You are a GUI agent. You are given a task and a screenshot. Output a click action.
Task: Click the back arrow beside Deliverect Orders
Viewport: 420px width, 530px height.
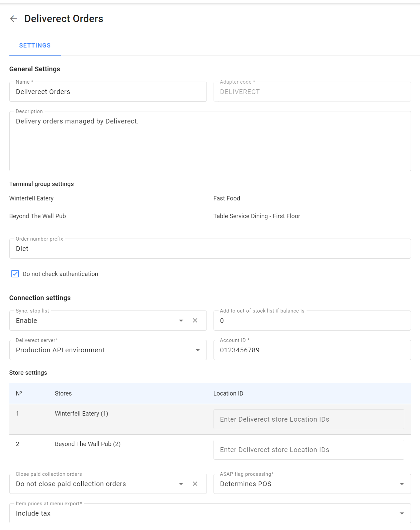(x=13, y=19)
